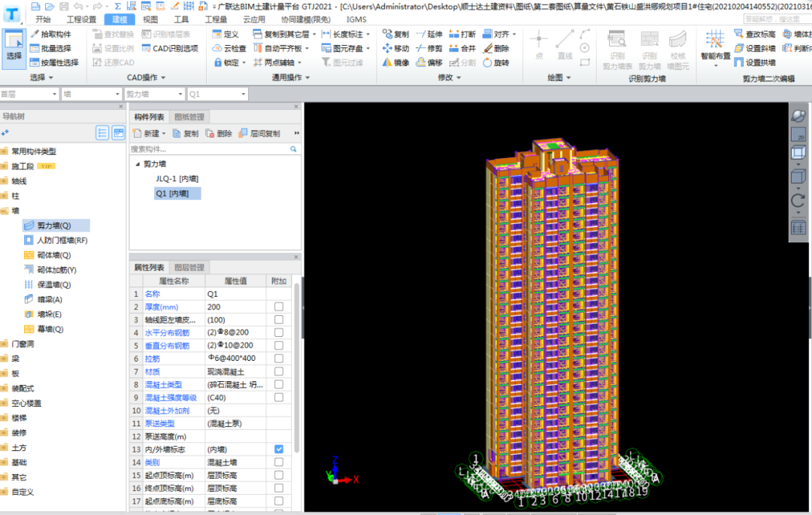Select the 镜像 mirror tool
The image size is (812, 515).
click(395, 62)
